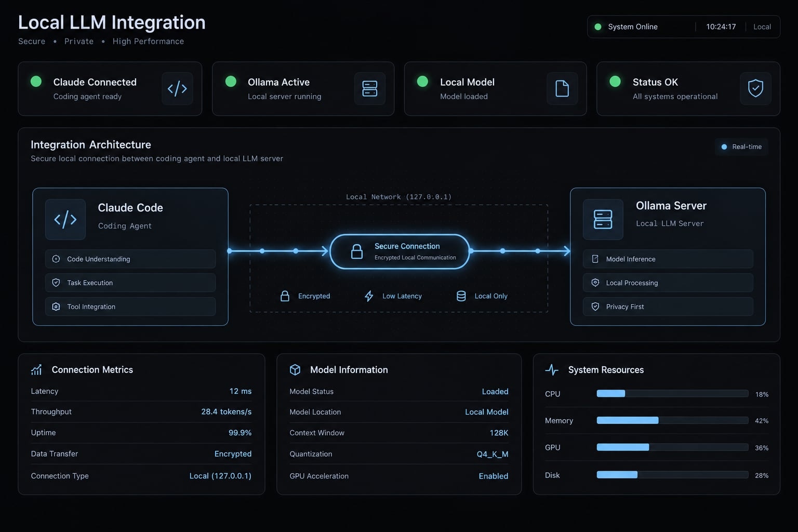798x532 pixels.
Task: Click the Real-time indicator badge
Action: coord(741,147)
